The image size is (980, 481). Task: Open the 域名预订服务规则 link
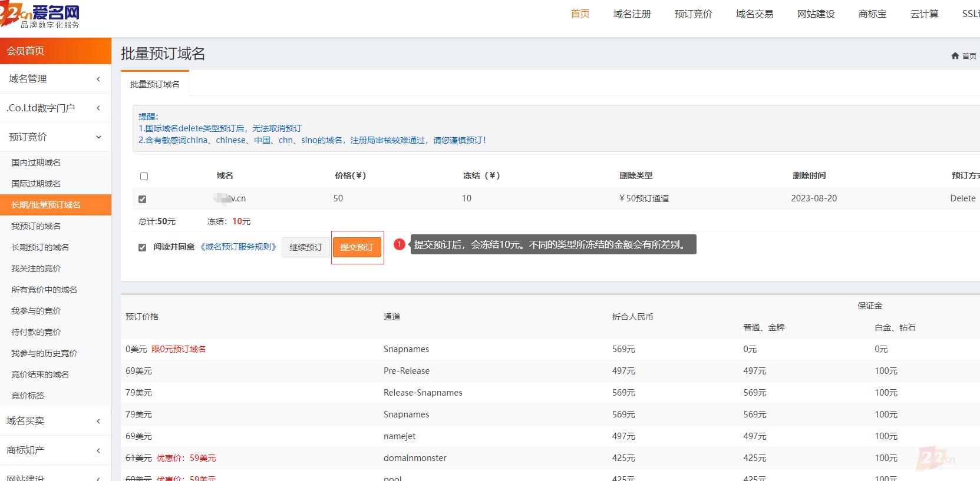point(238,247)
